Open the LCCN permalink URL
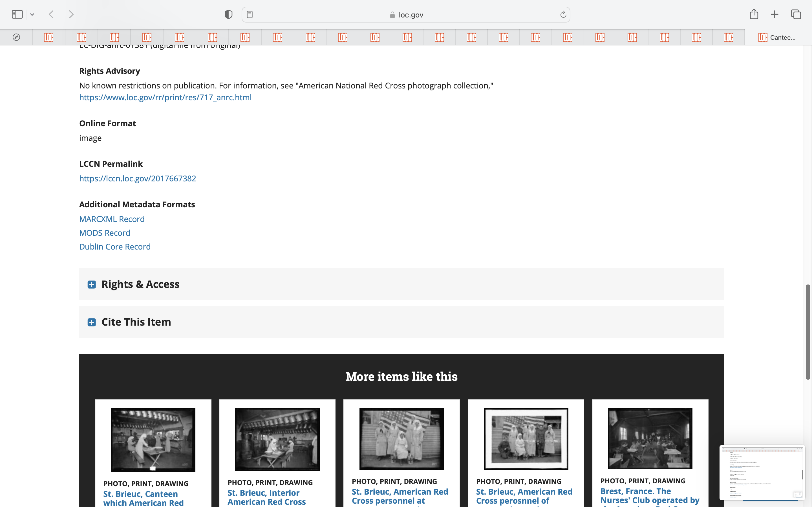Viewport: 812px width, 507px height. [138, 178]
